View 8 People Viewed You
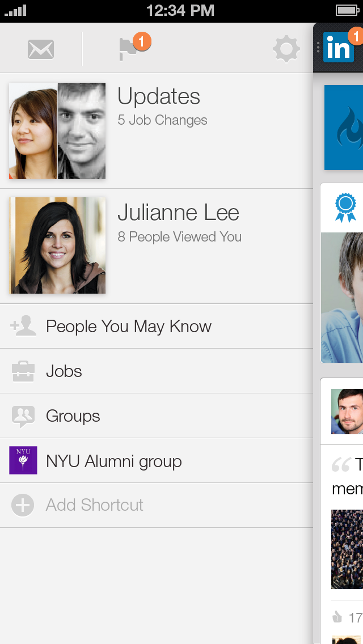 pos(179,237)
